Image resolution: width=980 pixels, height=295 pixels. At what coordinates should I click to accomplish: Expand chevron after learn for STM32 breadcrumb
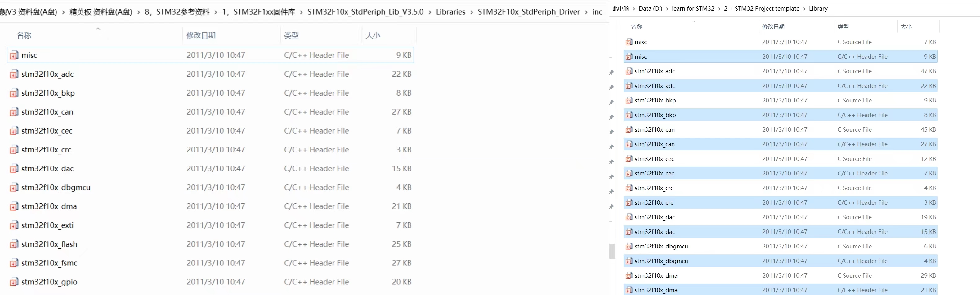pos(719,9)
